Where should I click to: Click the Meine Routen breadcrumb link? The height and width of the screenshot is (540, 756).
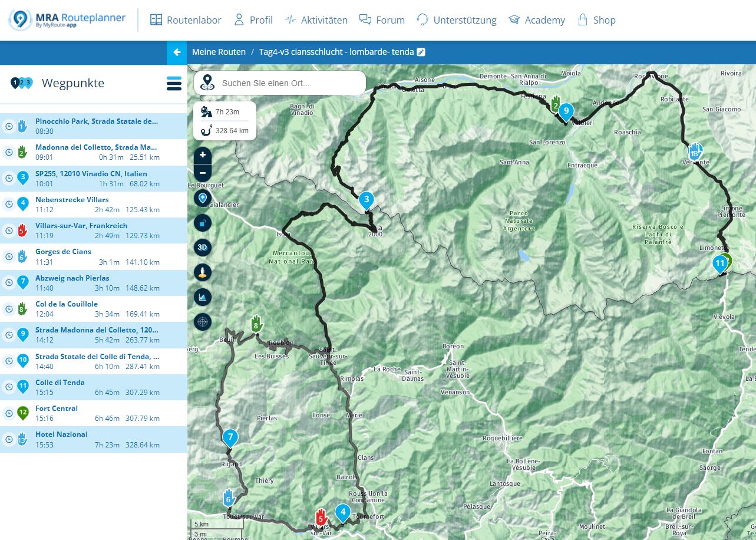click(x=219, y=52)
